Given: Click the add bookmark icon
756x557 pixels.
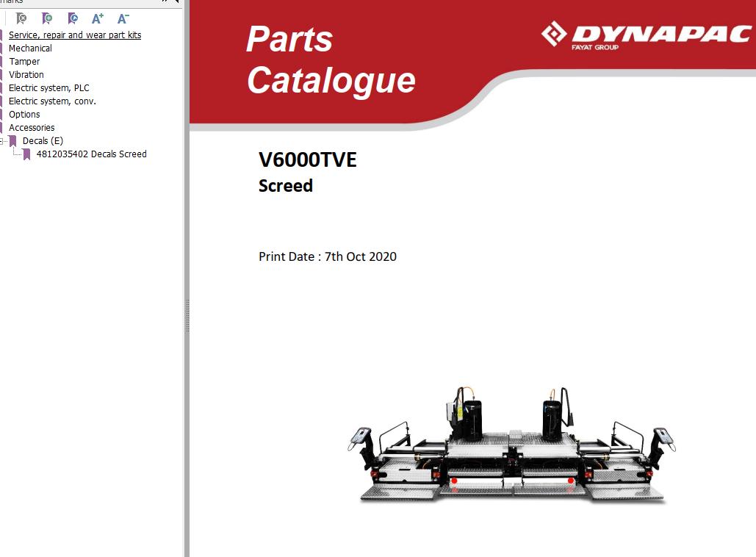Looking at the screenshot, I should (x=47, y=19).
